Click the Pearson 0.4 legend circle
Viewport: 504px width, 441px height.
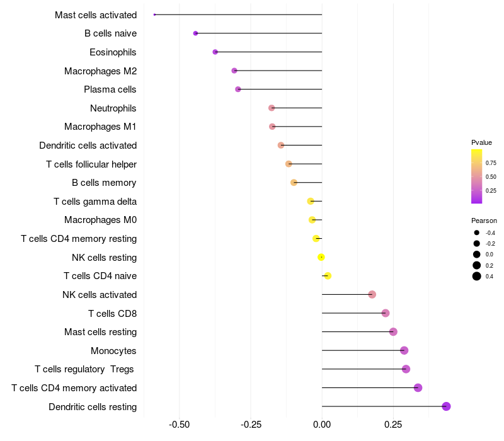click(x=477, y=276)
